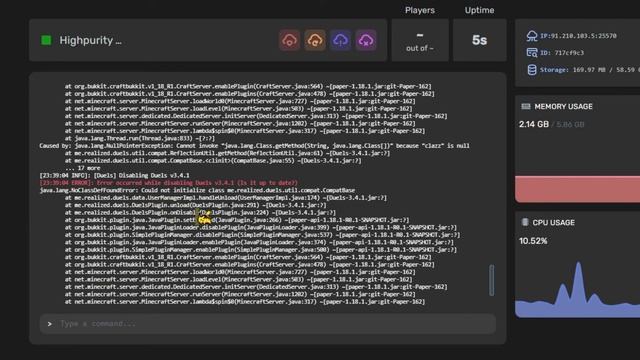Click the ID card icon beside server ID
640x360 pixels.
pyautogui.click(x=531, y=53)
